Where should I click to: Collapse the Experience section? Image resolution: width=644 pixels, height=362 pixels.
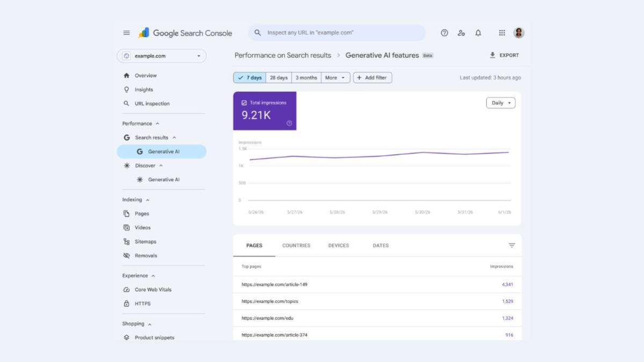coord(153,276)
